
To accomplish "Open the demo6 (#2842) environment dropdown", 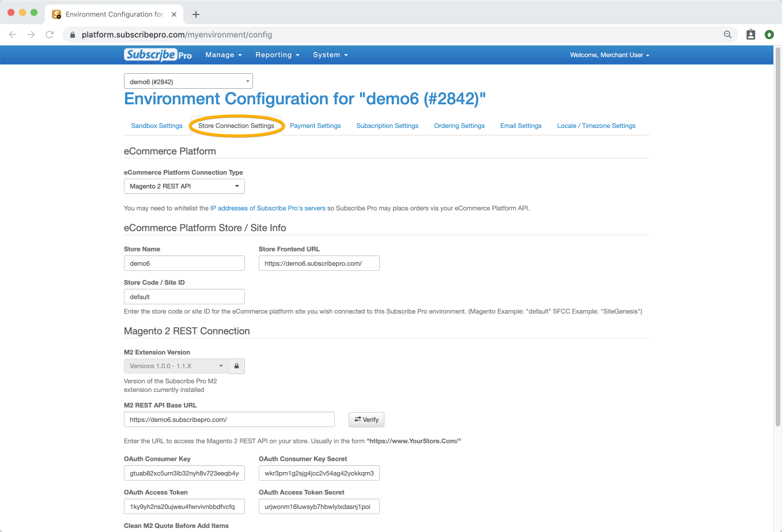I will click(188, 81).
